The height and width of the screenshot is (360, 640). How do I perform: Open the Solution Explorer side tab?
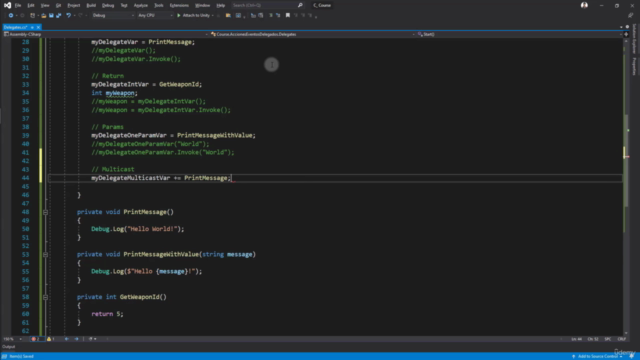coord(634,39)
